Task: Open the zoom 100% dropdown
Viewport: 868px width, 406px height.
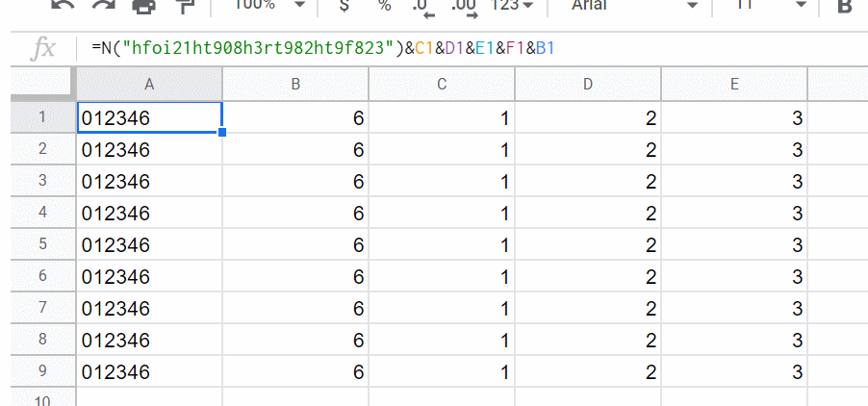Action: [271, 6]
